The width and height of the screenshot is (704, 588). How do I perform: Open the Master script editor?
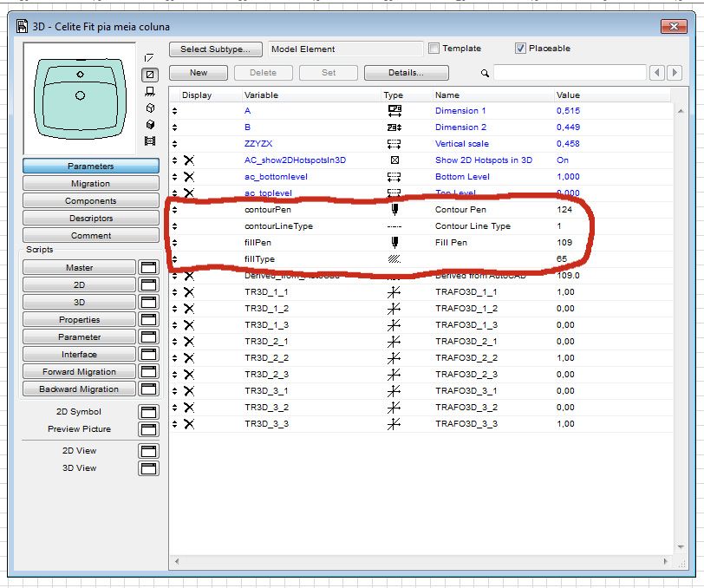point(79,268)
